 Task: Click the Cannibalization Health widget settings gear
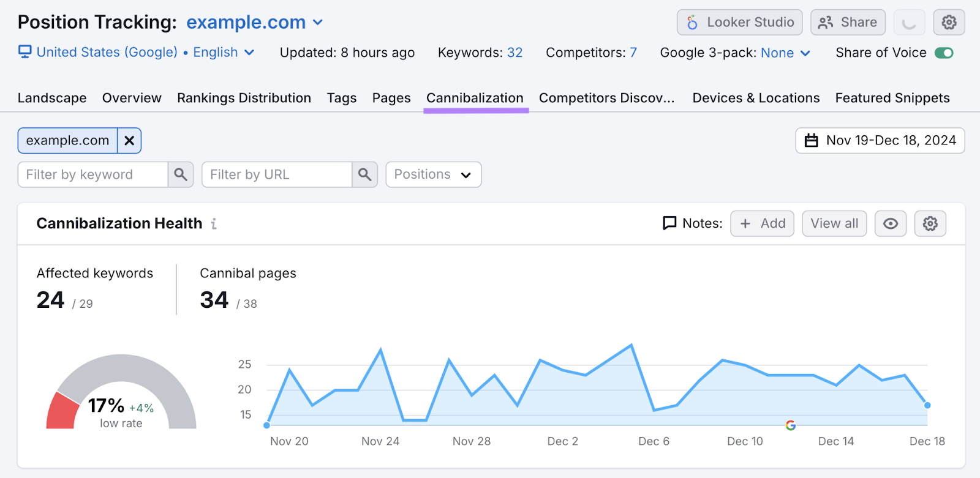[x=930, y=224]
